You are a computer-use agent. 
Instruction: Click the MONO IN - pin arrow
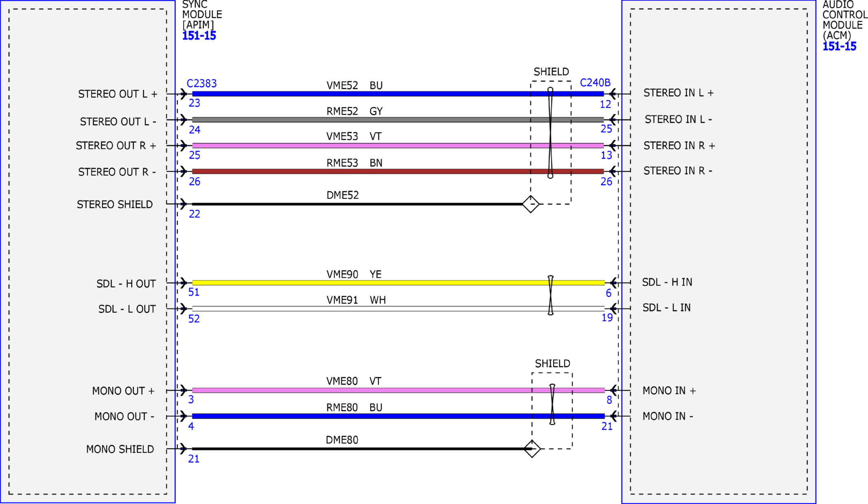(x=614, y=416)
